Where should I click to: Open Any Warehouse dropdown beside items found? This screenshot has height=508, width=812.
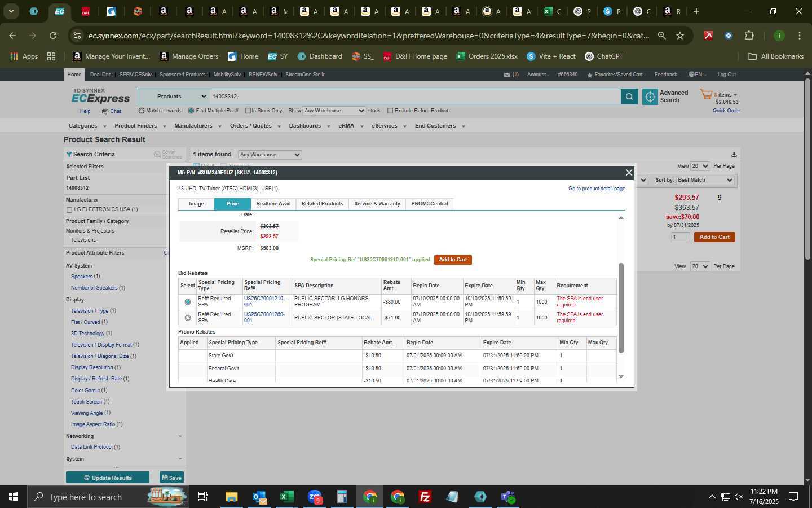point(270,155)
